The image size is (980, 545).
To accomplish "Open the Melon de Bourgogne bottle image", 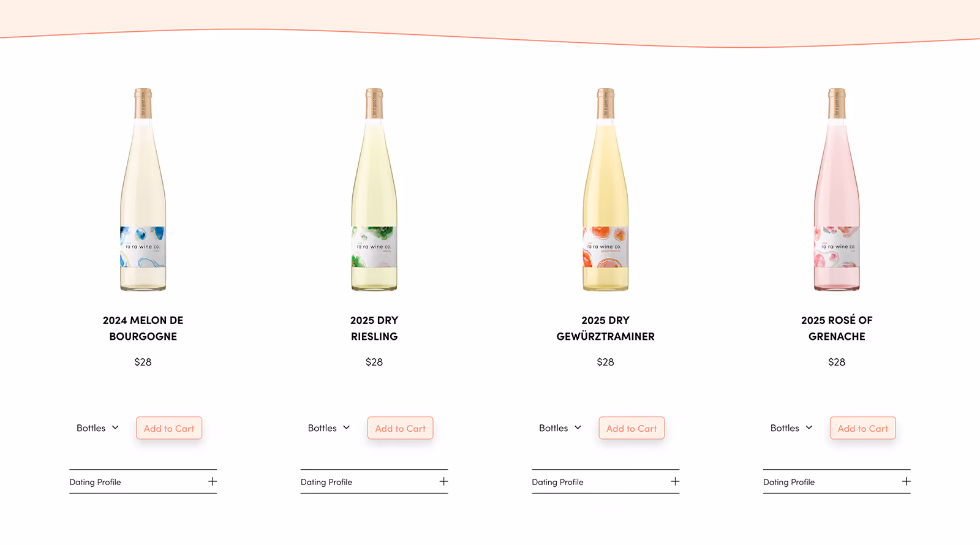I will (143, 189).
